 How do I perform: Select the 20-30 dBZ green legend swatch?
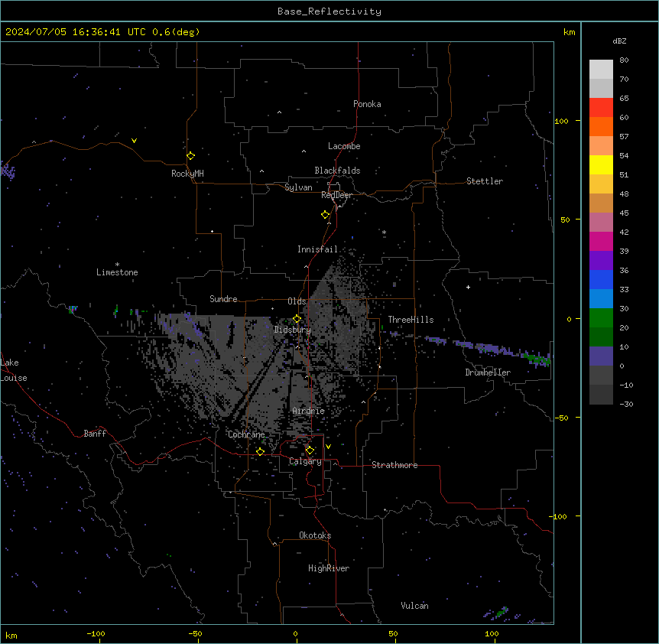tap(601, 318)
